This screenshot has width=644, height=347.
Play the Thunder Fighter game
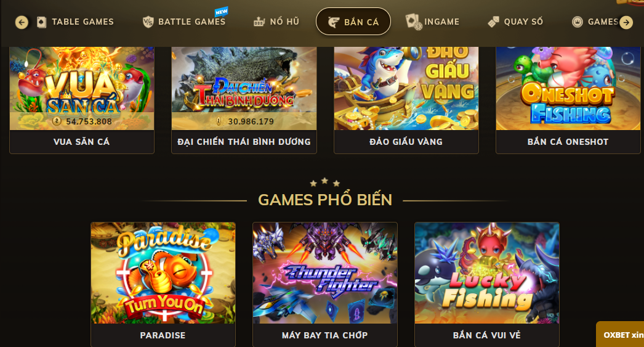(x=325, y=273)
